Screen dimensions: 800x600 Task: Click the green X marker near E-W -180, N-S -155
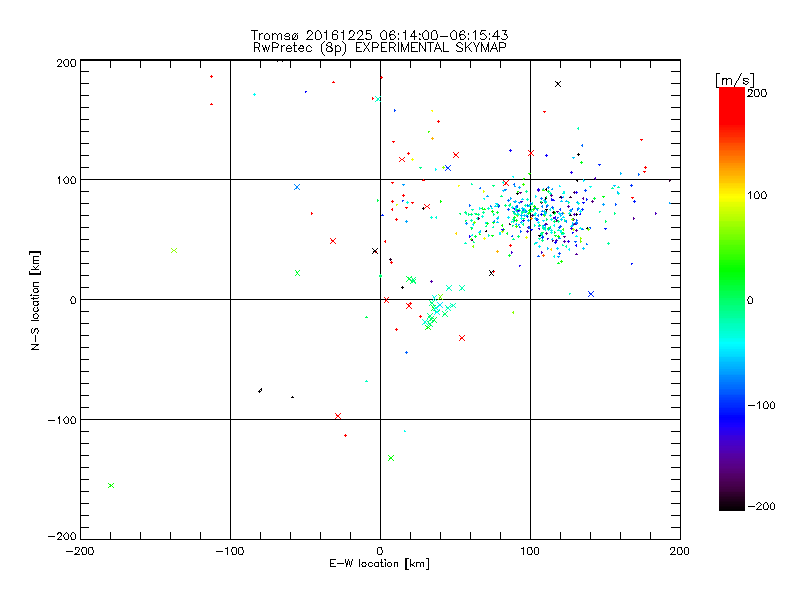click(x=111, y=485)
